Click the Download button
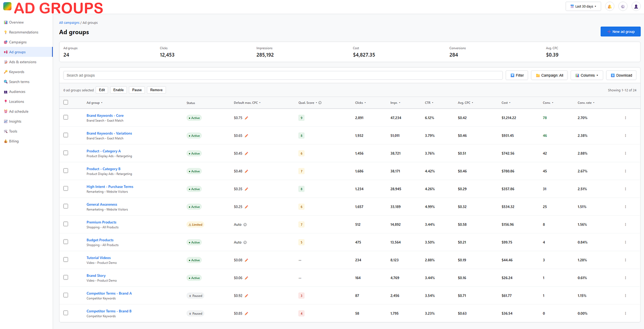 tap(621, 75)
